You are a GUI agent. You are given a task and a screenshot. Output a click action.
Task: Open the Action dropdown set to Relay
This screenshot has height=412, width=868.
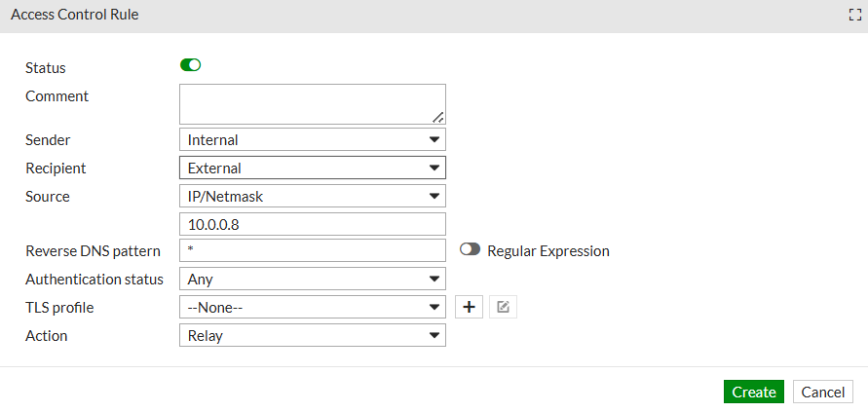click(312, 336)
